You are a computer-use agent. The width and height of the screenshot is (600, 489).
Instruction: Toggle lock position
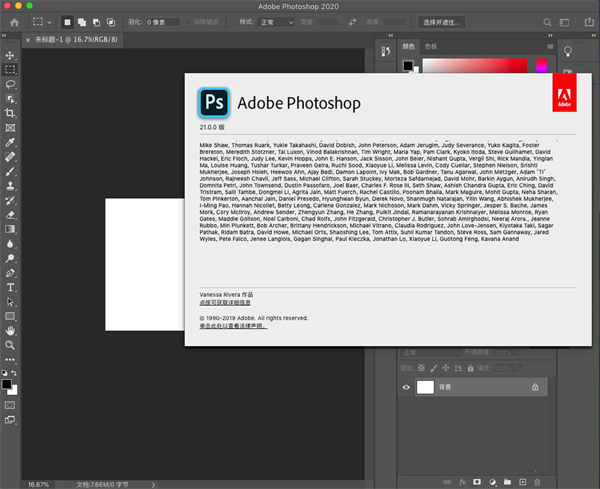click(446, 368)
